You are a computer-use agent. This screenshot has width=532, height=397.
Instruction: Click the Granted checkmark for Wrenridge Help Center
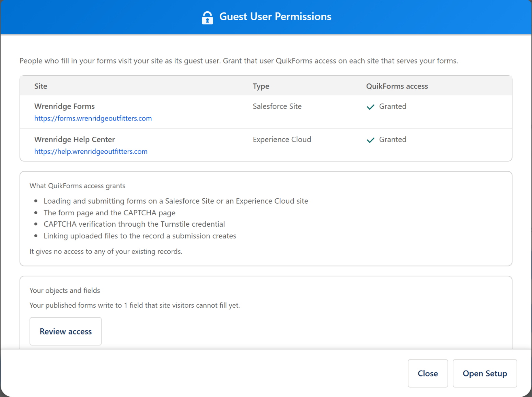pyautogui.click(x=370, y=140)
